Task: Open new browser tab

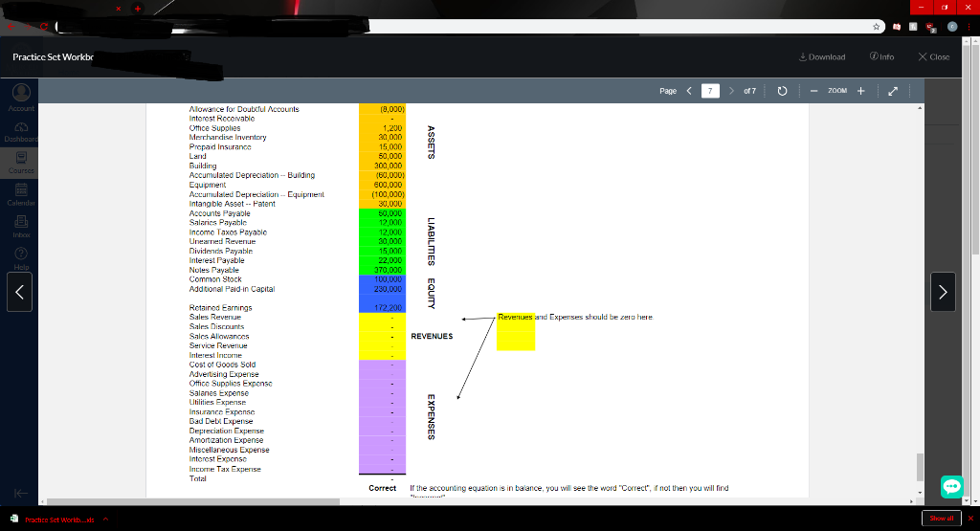Action: [138, 8]
